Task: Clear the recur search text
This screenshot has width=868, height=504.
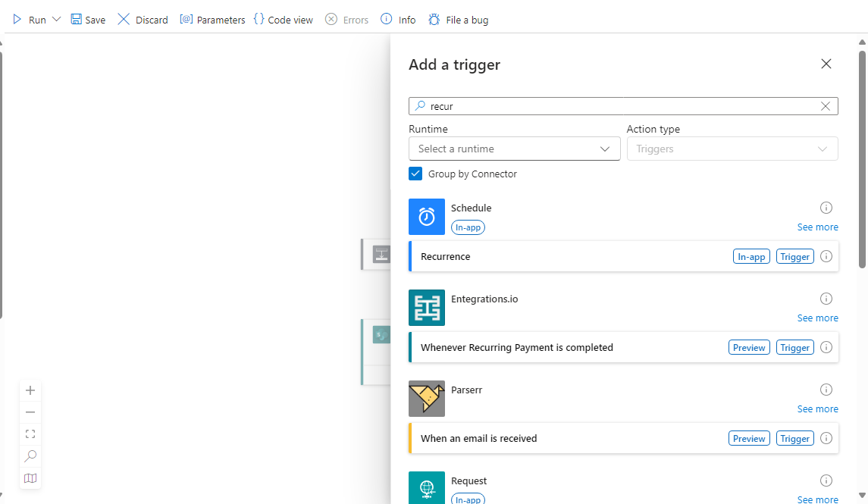Action: pos(826,106)
